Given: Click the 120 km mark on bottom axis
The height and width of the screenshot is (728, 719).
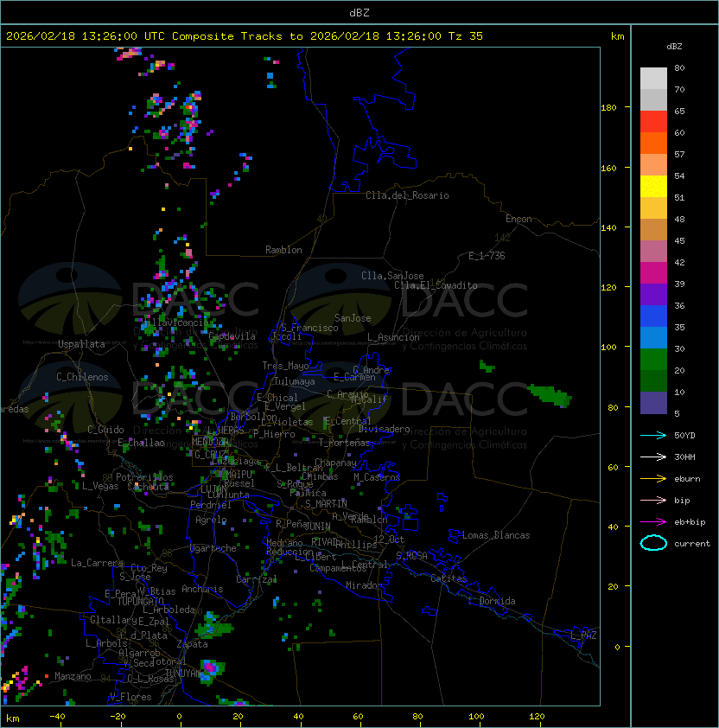Looking at the screenshot, I should [537, 717].
